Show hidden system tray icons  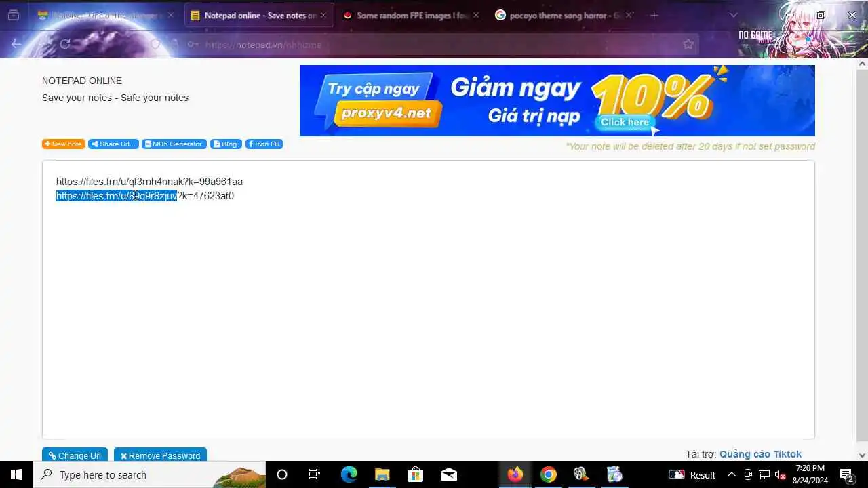pos(732,474)
